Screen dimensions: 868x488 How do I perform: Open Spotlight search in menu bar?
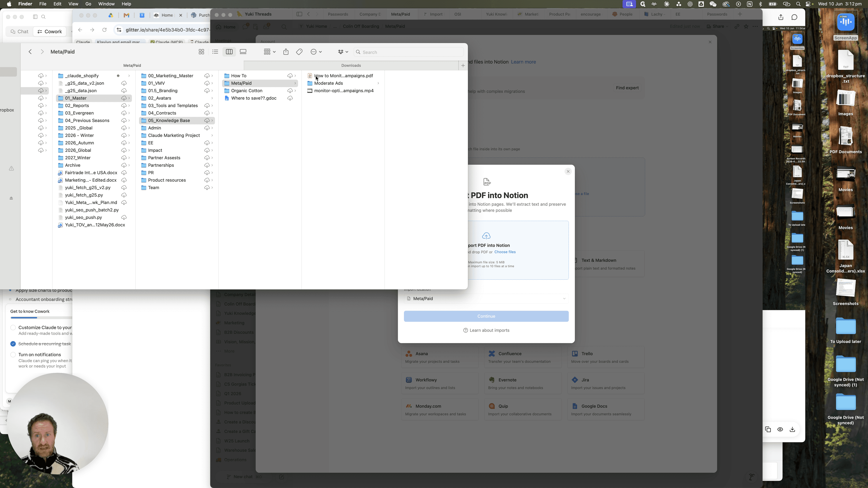click(x=798, y=4)
